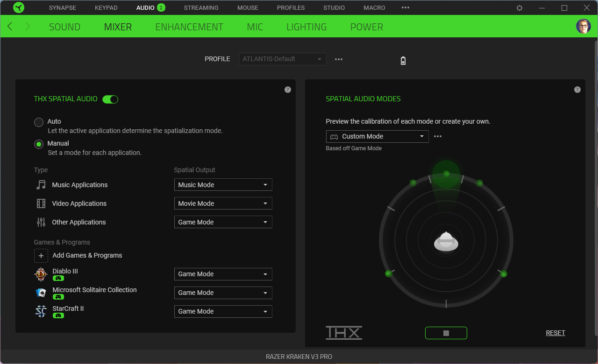Image resolution: width=598 pixels, height=364 pixels.
Task: Click the Razer Kraken V3 Pro device label
Action: pos(299,357)
